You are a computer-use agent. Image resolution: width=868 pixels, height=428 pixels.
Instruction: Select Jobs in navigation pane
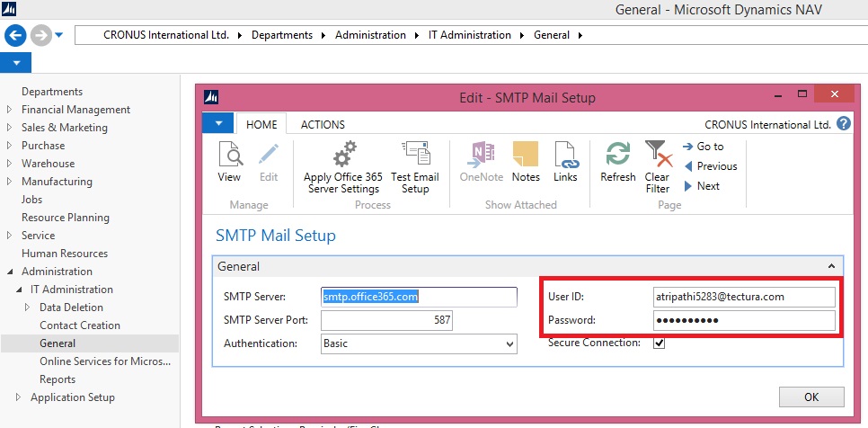click(31, 200)
